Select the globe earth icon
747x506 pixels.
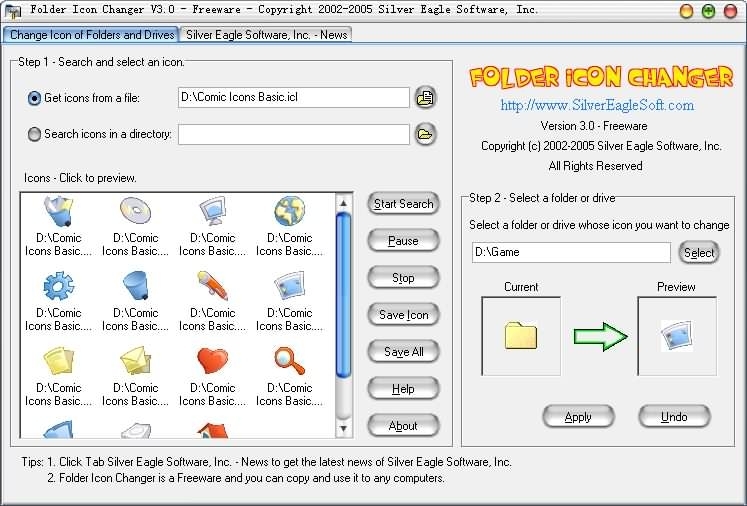290,211
